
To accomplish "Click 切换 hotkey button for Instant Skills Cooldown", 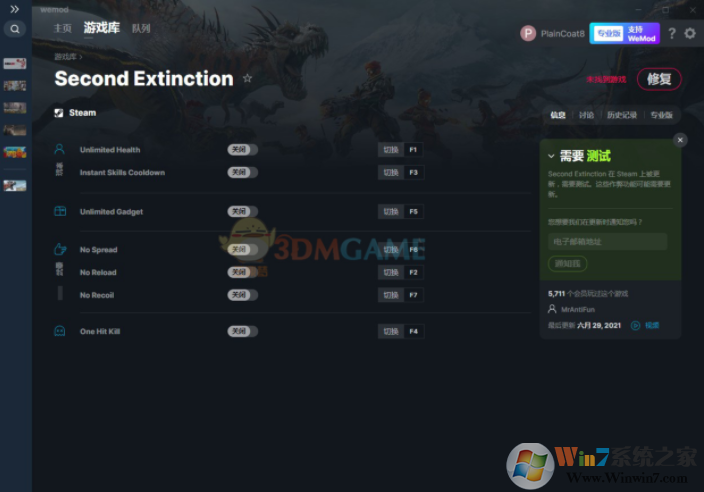I will tap(391, 172).
